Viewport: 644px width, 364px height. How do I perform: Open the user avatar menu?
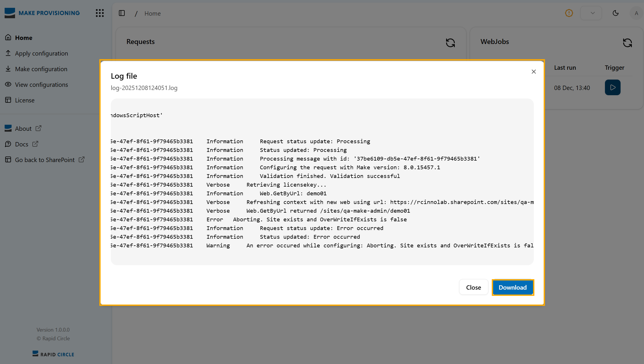tap(636, 13)
